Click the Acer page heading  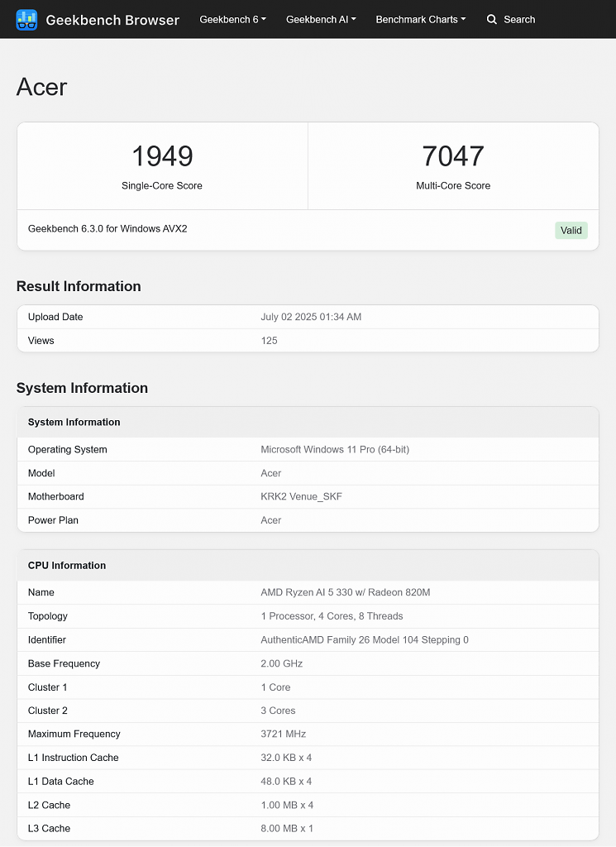click(41, 87)
